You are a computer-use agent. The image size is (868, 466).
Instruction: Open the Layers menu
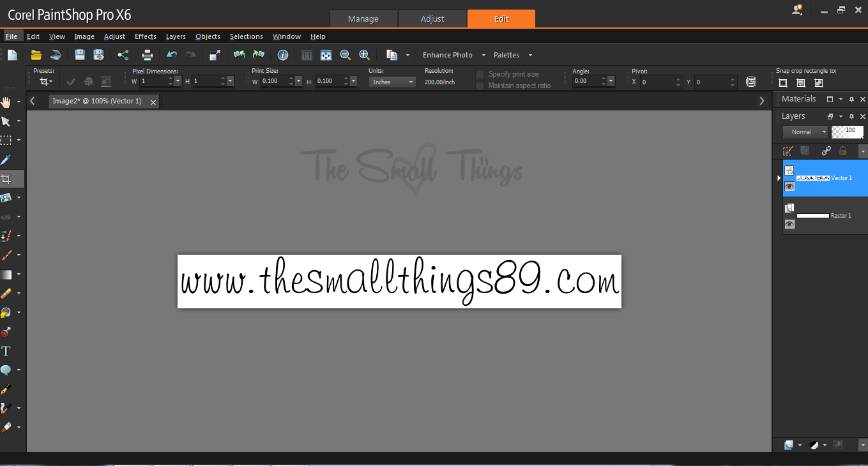tap(176, 36)
